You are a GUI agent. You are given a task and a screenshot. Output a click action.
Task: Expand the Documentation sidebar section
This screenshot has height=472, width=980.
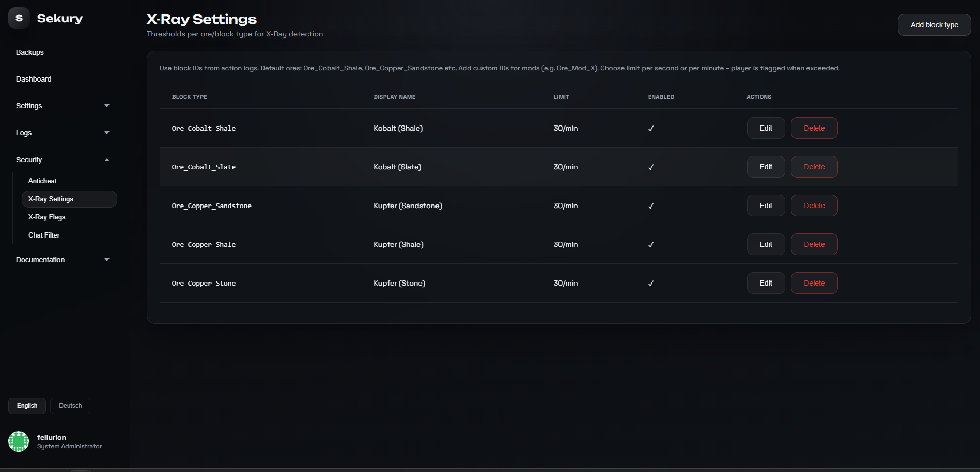tap(63, 260)
